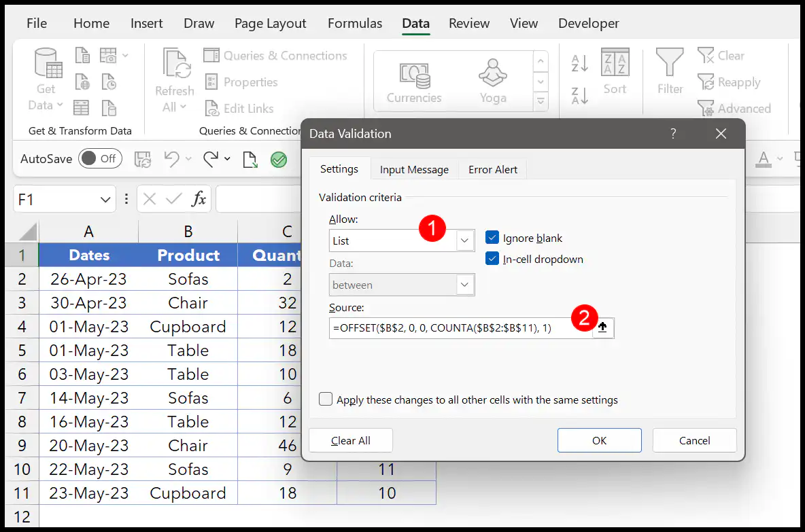Image resolution: width=805 pixels, height=532 pixels.
Task: Select row 5 header
Action: [22, 351]
